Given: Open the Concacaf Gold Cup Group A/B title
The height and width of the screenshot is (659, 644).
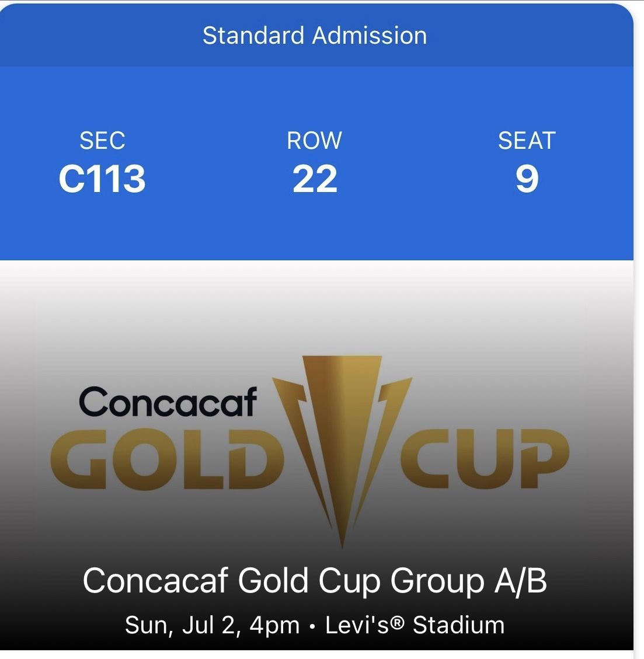Looking at the screenshot, I should click(315, 581).
